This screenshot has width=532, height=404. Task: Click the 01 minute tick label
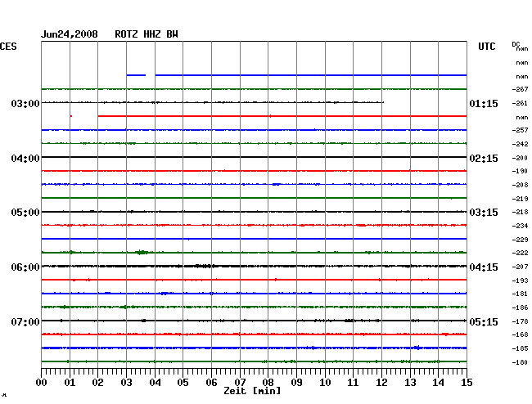[x=70, y=383]
